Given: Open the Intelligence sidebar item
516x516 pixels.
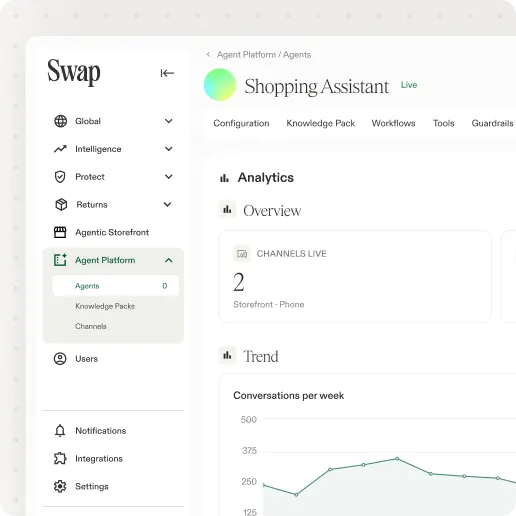Looking at the screenshot, I should click(113, 149).
